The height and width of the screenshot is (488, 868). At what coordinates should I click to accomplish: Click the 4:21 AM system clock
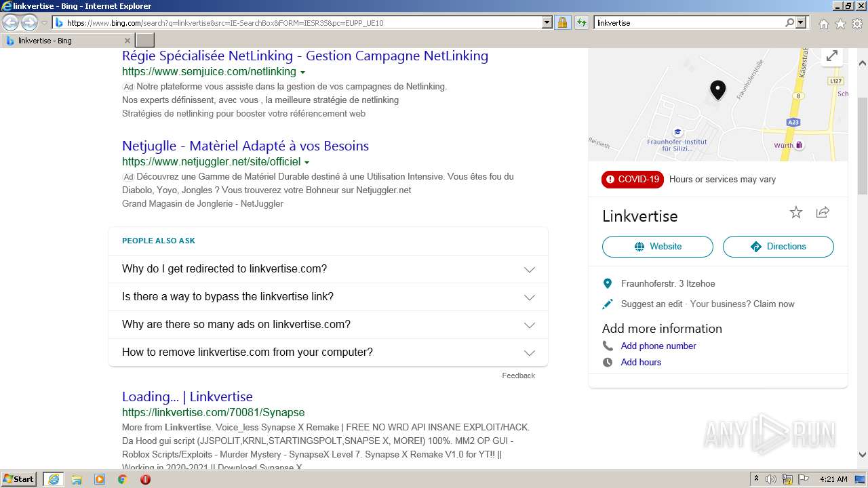click(x=833, y=479)
